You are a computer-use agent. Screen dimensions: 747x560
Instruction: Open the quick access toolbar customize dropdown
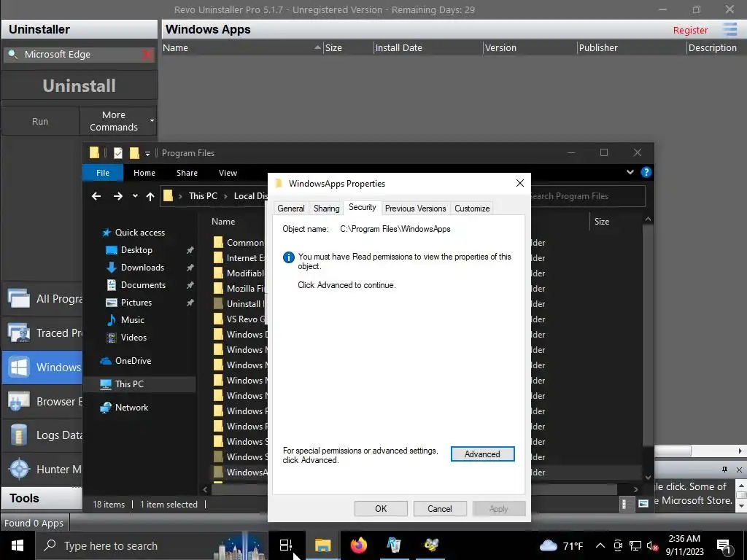click(x=147, y=153)
